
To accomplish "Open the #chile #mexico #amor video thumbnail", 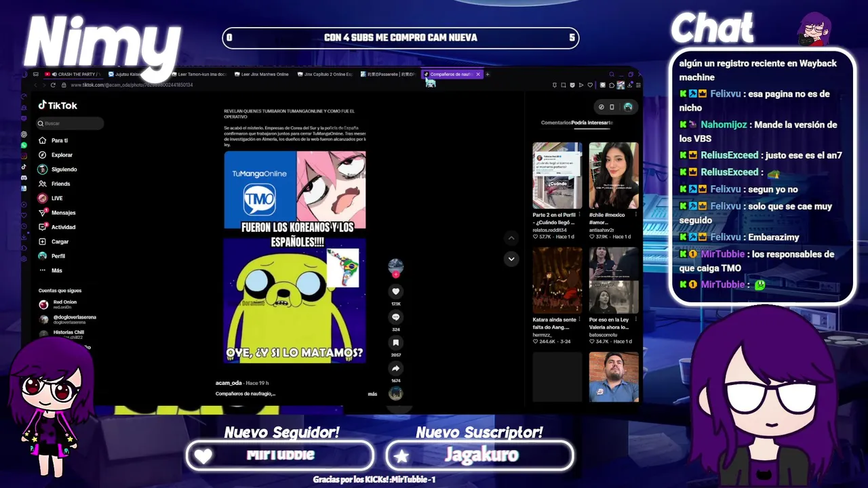I will 614,176.
